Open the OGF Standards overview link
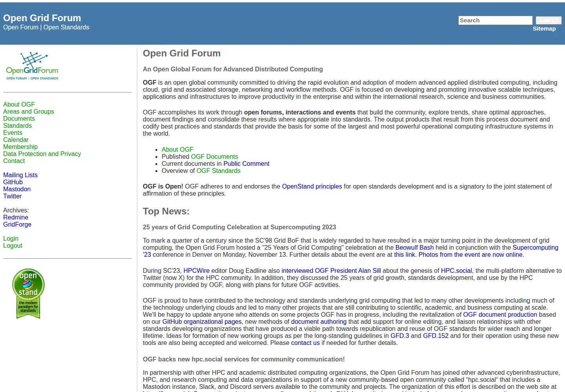This screenshot has width=565, height=392. click(x=219, y=171)
